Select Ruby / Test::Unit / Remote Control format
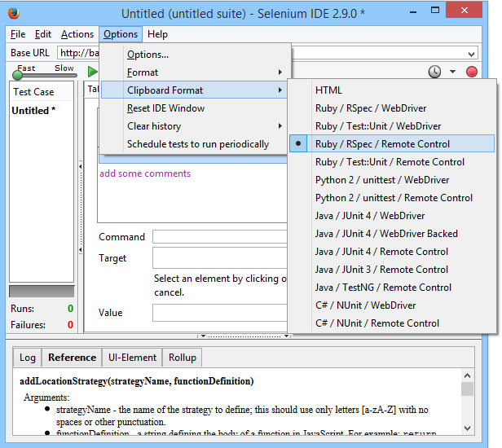Viewport: 502px width, 448px height. pyautogui.click(x=392, y=162)
